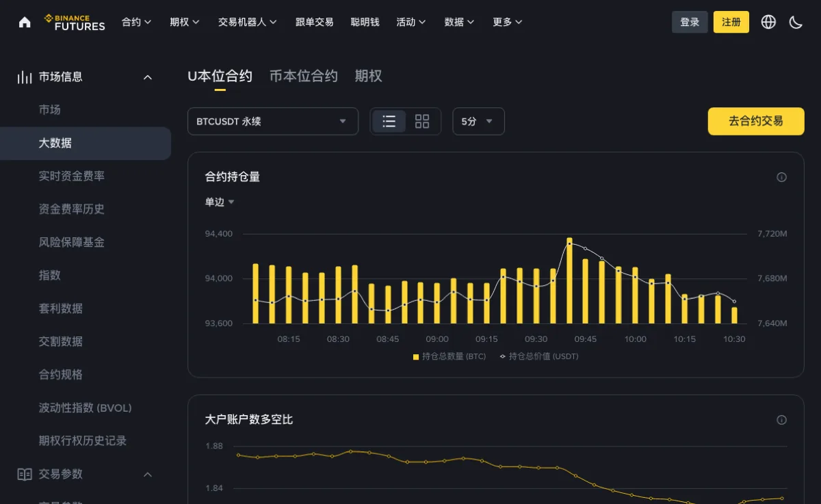Open the 更多 dropdown menu
Image resolution: width=821 pixels, height=504 pixels.
(508, 22)
